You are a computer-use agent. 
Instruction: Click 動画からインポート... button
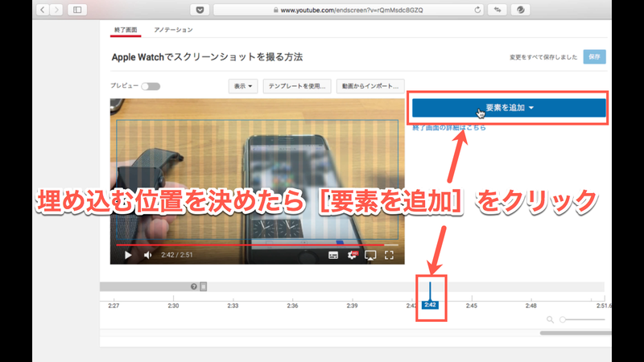coord(370,86)
